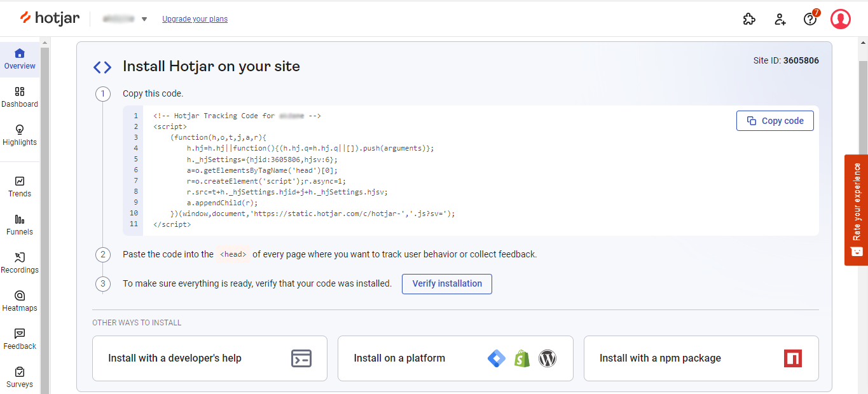Choose Install on a platform card
Image resolution: width=868 pixels, height=394 pixels.
(x=455, y=358)
